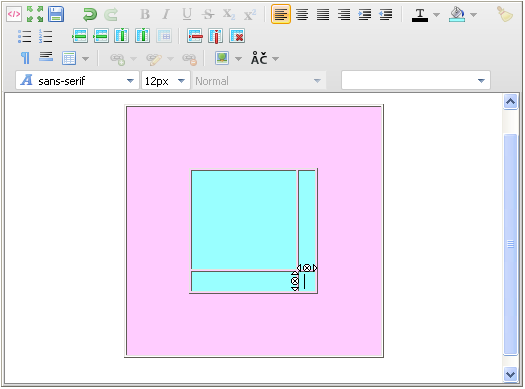Toggle italic formatting
The height and width of the screenshot is (389, 525).
165,14
